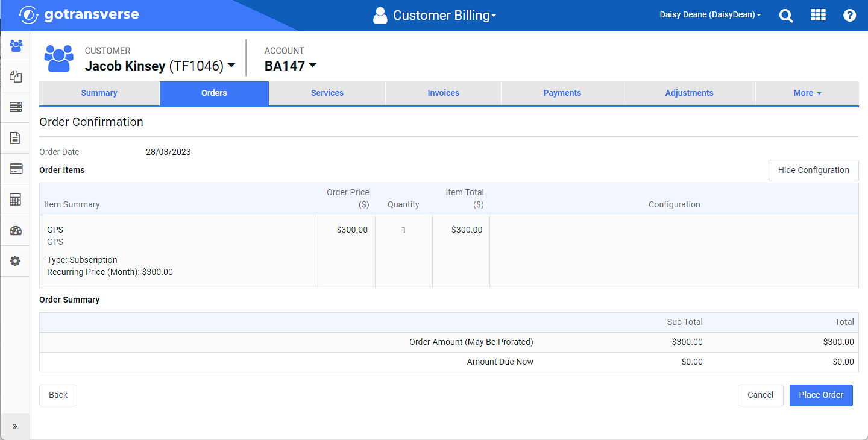The image size is (868, 440).
Task: Click the Order Confirmation heading
Action: point(91,122)
